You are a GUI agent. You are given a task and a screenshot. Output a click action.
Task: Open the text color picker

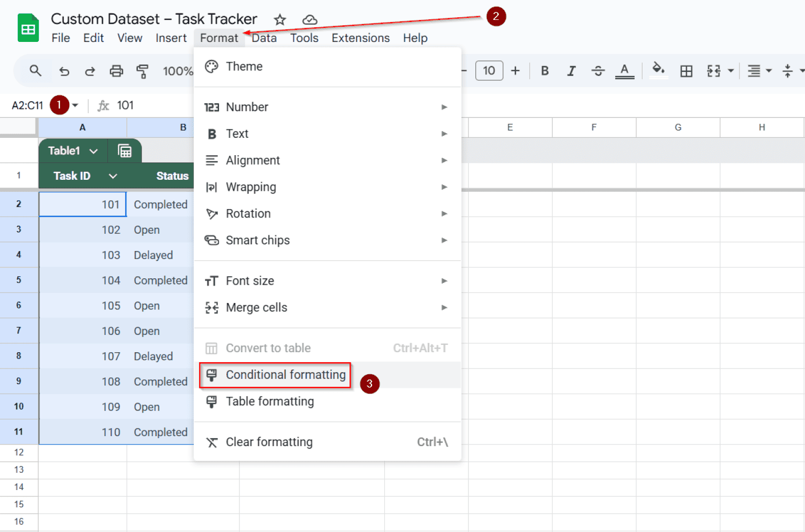coord(625,71)
